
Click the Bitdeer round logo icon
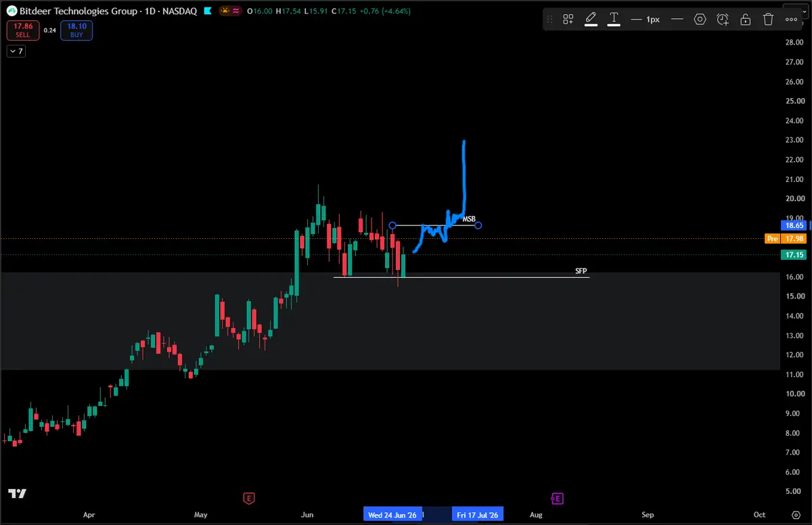(x=10, y=11)
